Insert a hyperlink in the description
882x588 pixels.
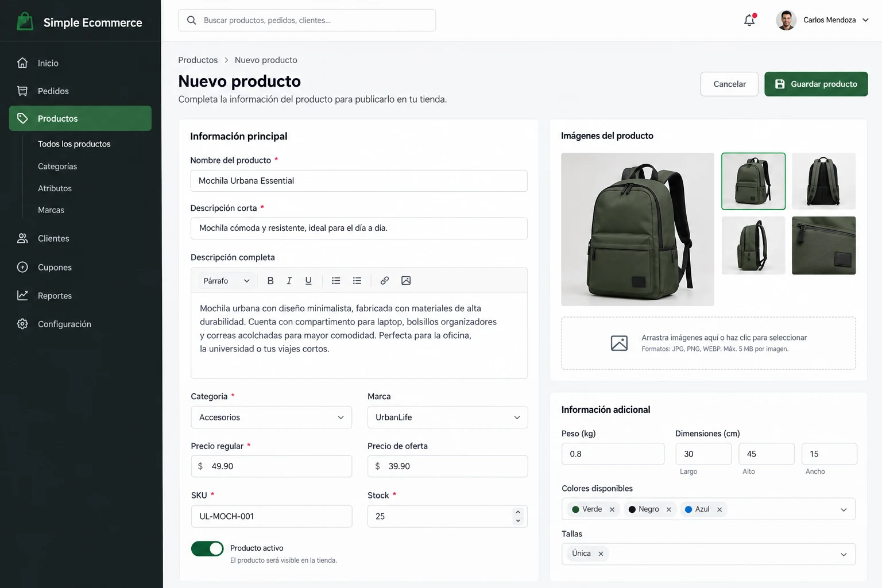(385, 281)
